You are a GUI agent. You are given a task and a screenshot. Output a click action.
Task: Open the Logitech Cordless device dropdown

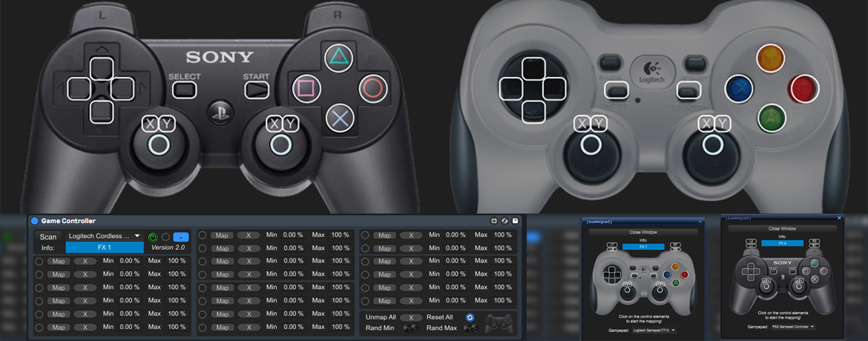104,236
